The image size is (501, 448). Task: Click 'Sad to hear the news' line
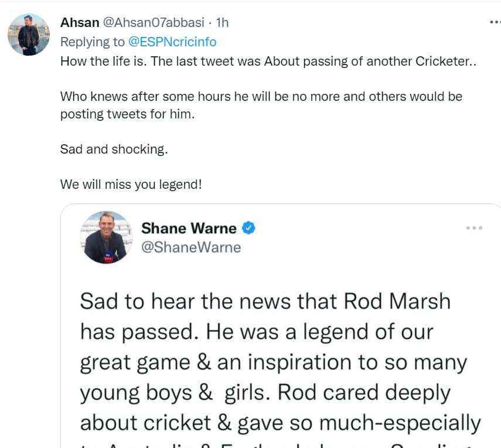pyautogui.click(x=265, y=301)
